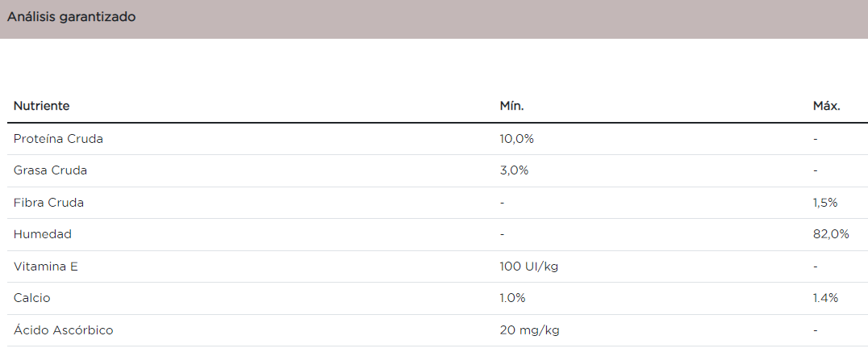Select the Proteína Cruda row label
Viewport: 868px width, 361px height.
click(58, 139)
